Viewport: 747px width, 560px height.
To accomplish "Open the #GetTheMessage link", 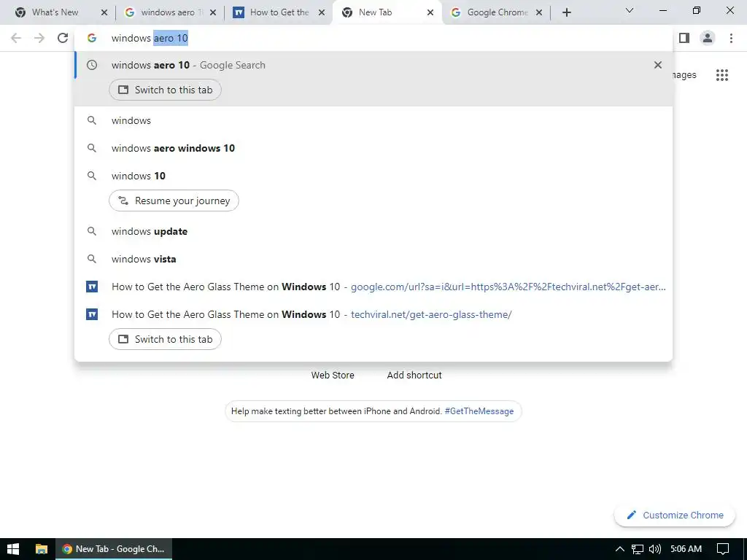I will [479, 411].
